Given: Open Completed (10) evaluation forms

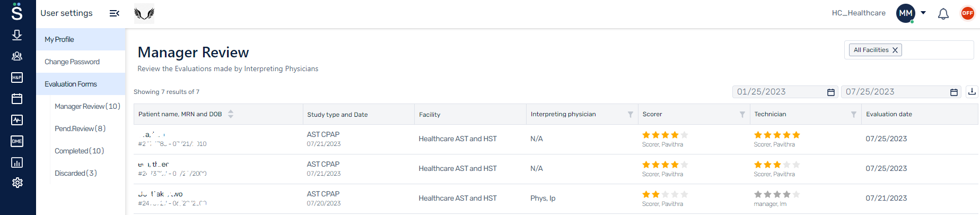Looking at the screenshot, I should click(x=80, y=151).
